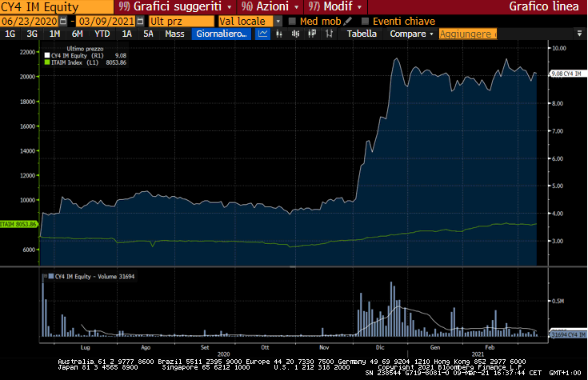Open the Modif menu
The width and height of the screenshot is (588, 380).
click(330, 6)
